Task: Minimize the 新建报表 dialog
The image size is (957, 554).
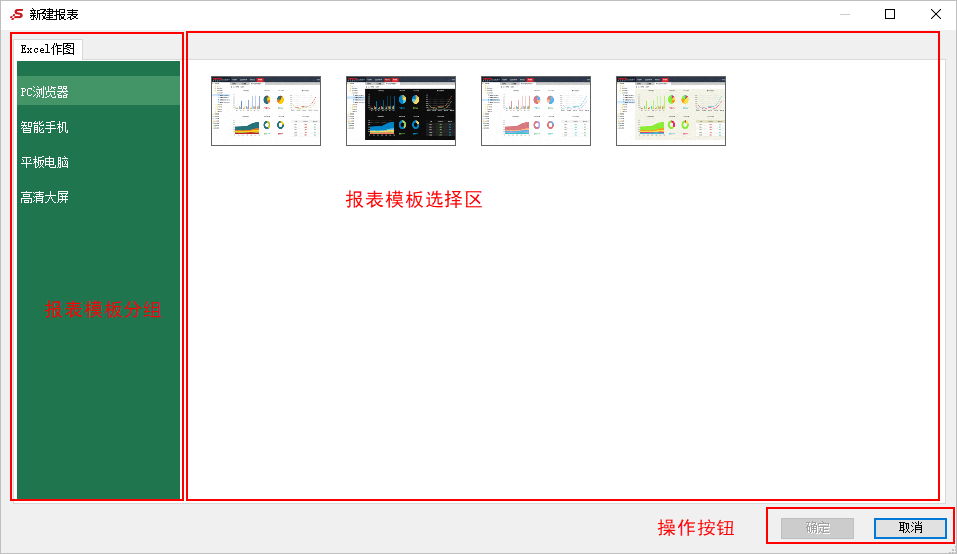Action: pyautogui.click(x=844, y=14)
